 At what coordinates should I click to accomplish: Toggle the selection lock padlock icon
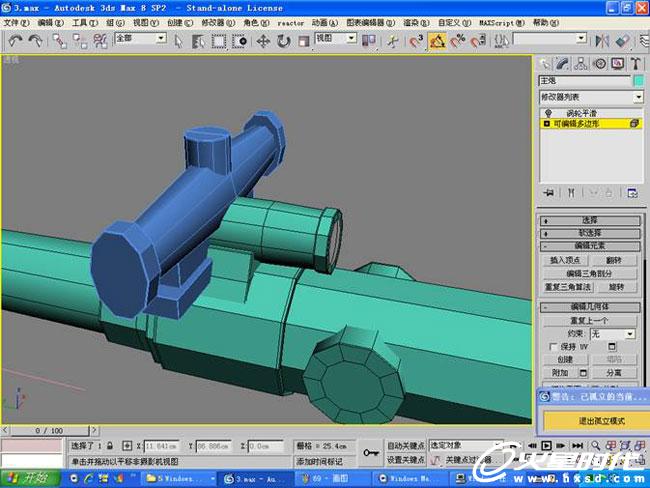click(x=110, y=446)
